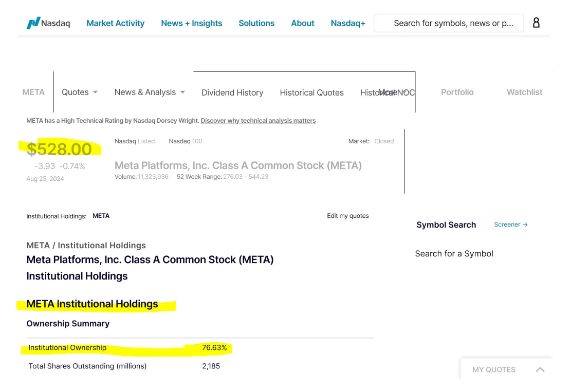Open the Watchlist tab
Viewport: 571px width, 392px height.
[x=524, y=92]
